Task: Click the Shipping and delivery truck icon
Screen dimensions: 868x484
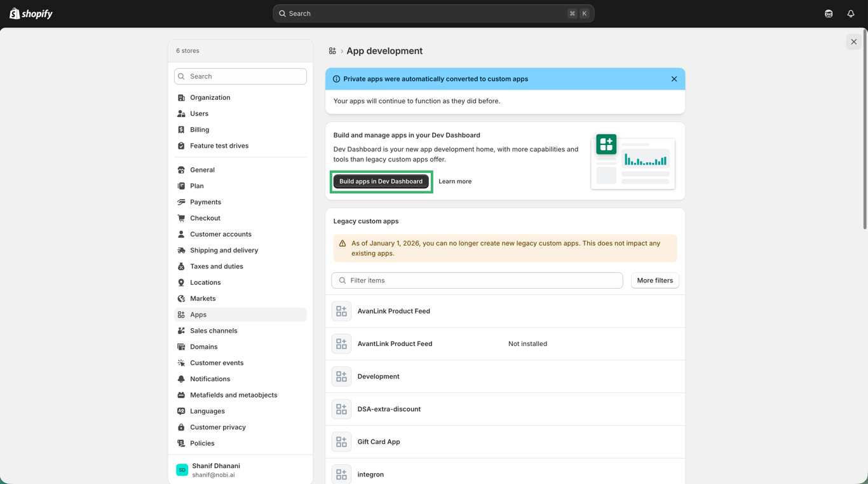Action: click(181, 251)
